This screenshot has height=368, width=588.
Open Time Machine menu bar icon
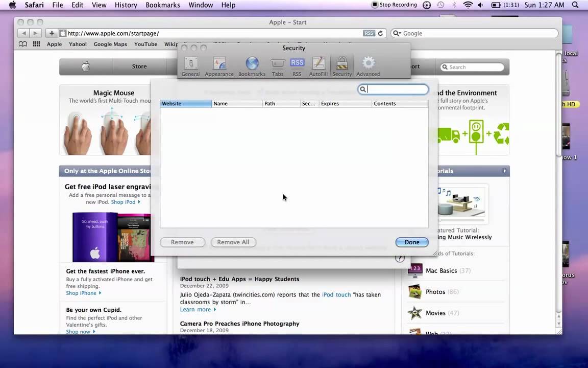[x=440, y=5]
